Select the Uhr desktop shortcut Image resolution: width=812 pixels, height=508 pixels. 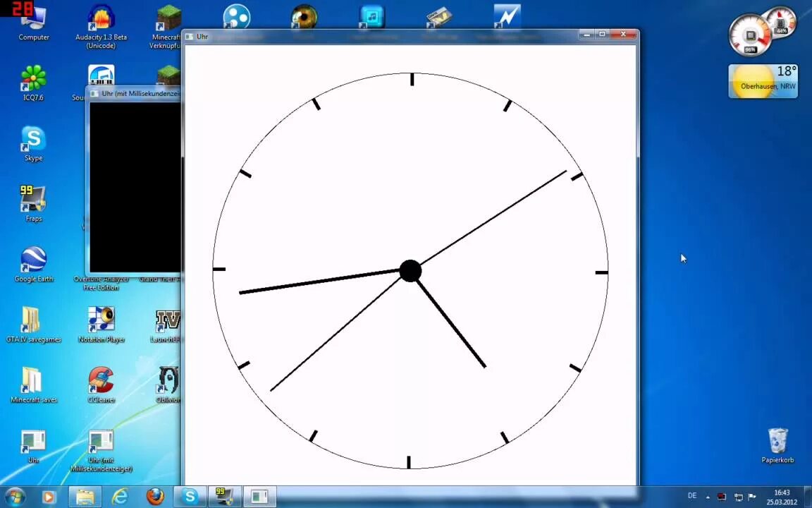coord(34,446)
